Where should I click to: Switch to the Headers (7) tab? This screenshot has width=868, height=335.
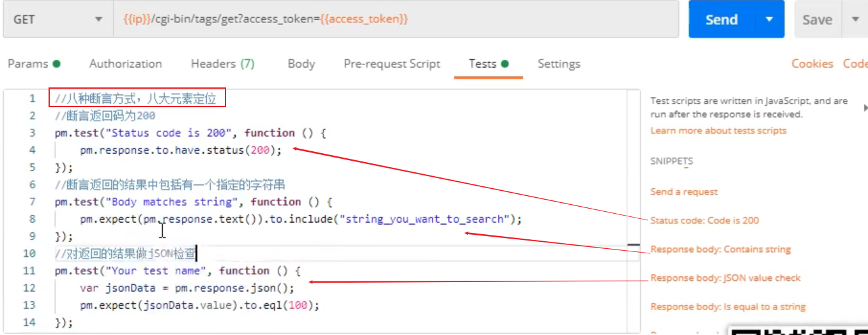coord(223,64)
